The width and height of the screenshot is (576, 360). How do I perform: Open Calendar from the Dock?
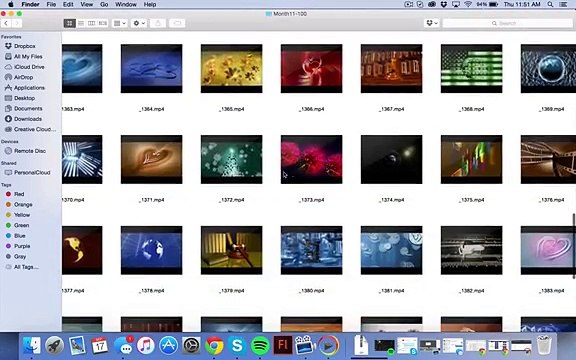100,346
